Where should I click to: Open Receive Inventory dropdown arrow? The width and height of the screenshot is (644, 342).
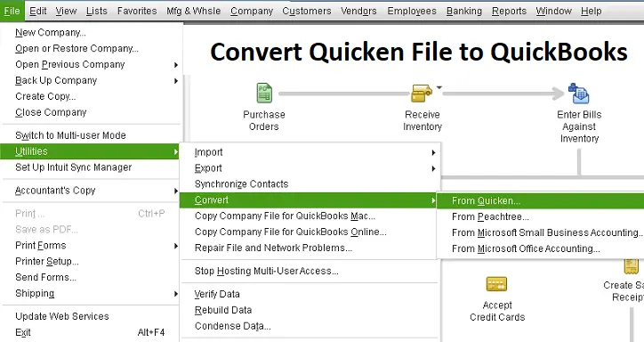tap(439, 87)
